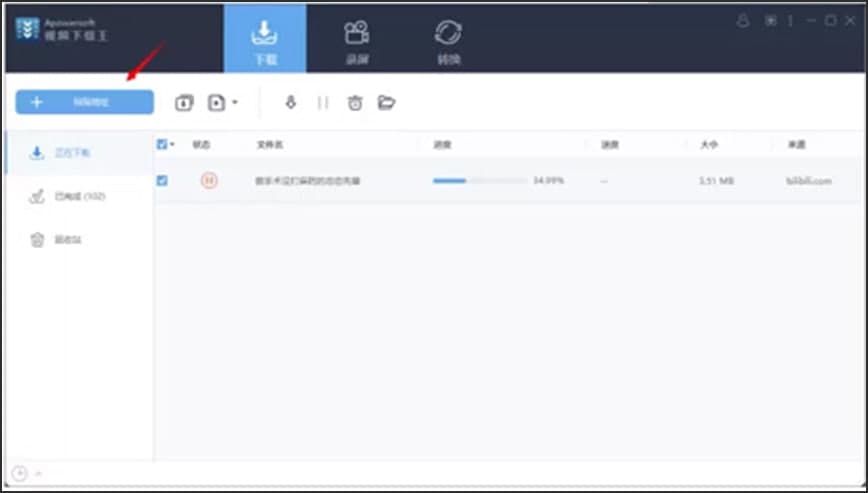The image size is (868, 493).
Task: Select the downloading list in the sidebar
Action: (x=78, y=153)
